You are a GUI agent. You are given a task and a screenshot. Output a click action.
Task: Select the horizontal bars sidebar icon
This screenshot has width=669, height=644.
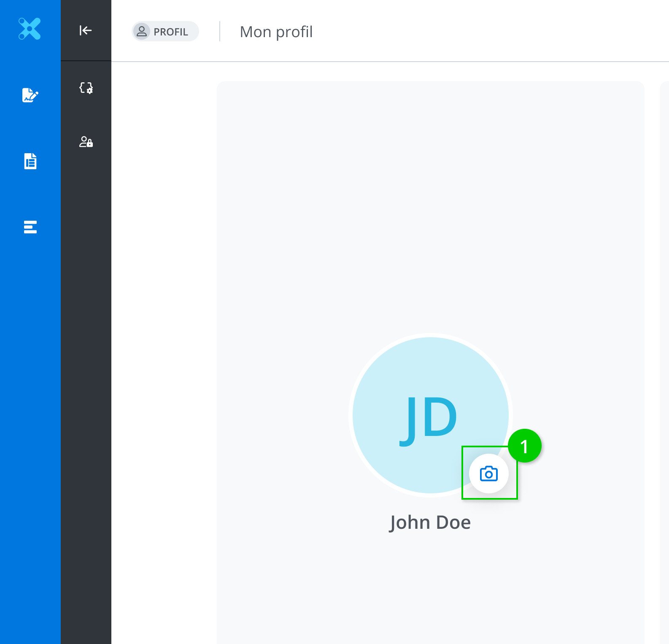coord(30,227)
